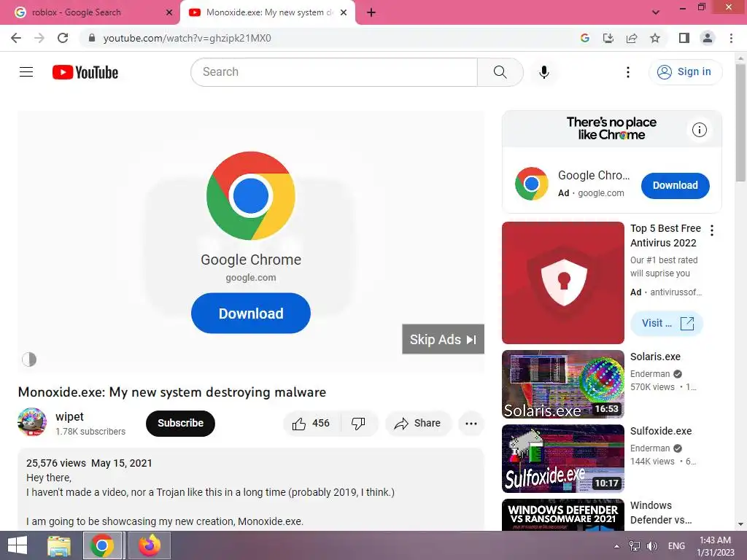Click Download in the video ad
The width and height of the screenshot is (747, 560).
coord(251,314)
